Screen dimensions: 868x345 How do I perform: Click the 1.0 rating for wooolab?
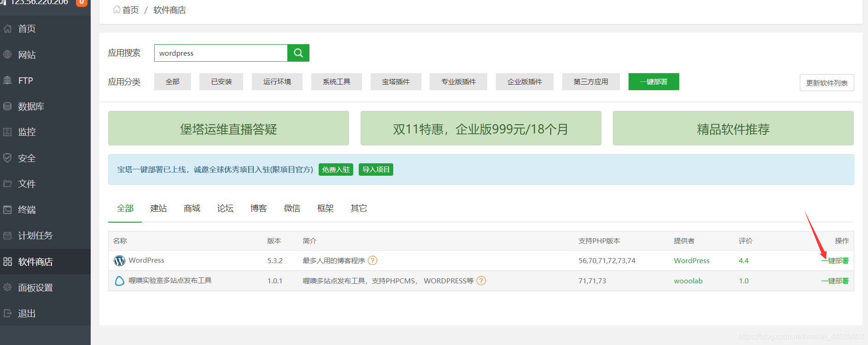(x=744, y=281)
